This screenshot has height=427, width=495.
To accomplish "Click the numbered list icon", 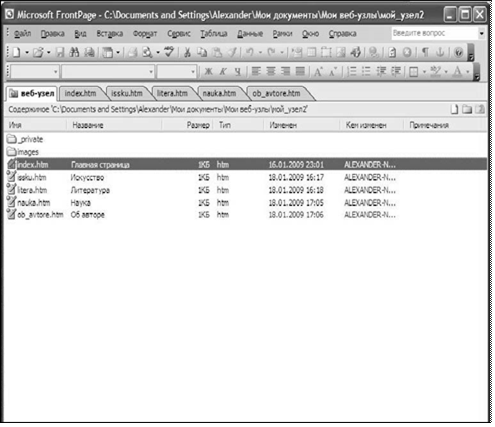I will (352, 71).
